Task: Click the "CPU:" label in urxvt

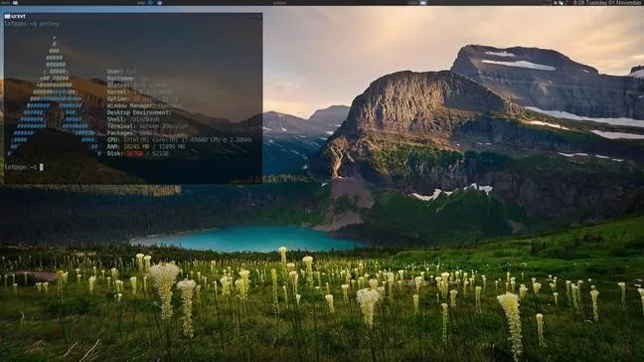Action: click(x=113, y=139)
